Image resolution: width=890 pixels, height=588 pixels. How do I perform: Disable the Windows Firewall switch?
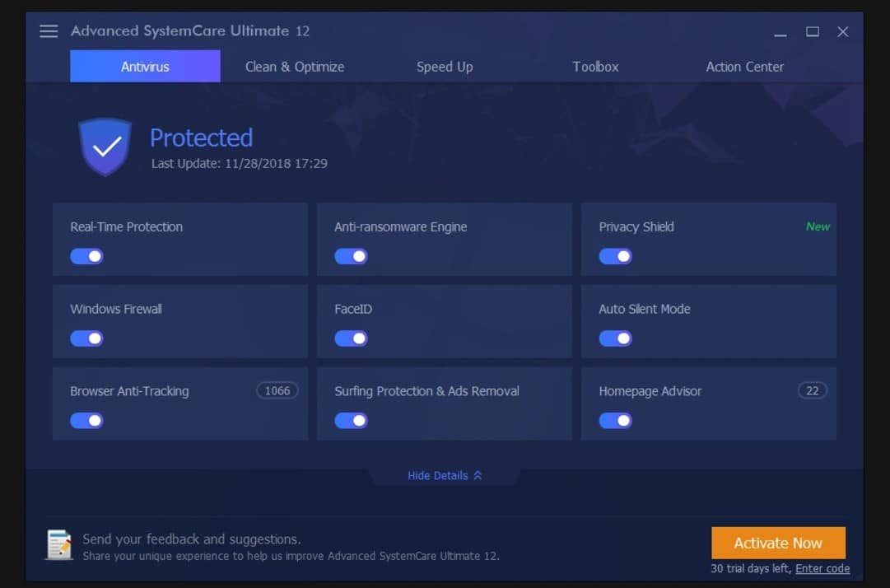pos(86,338)
